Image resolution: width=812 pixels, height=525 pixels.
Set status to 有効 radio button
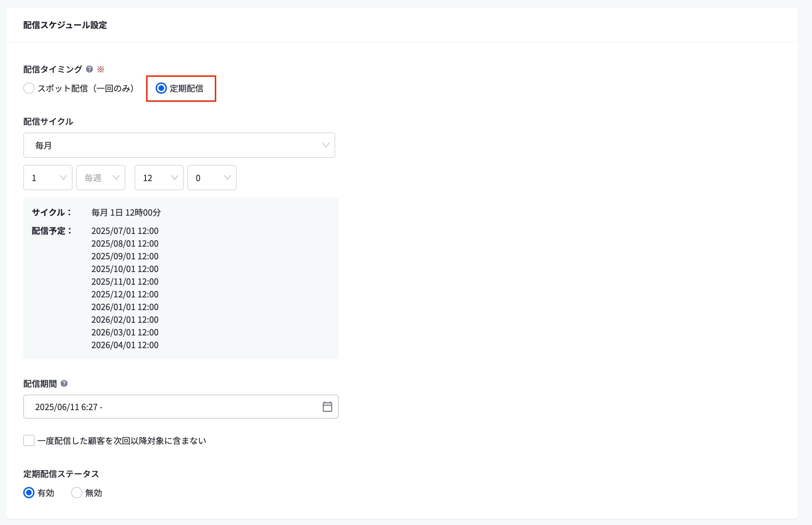29,493
